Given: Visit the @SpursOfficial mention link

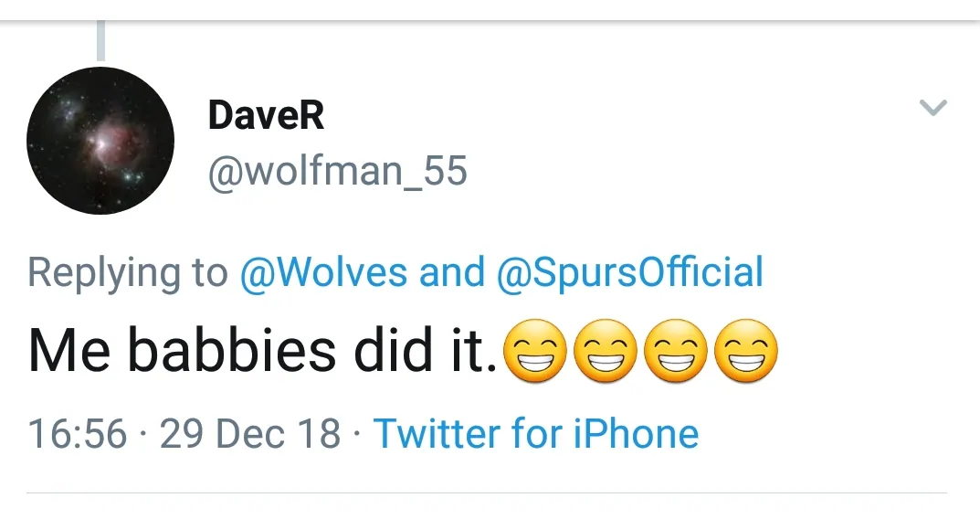Looking at the screenshot, I should (630, 272).
